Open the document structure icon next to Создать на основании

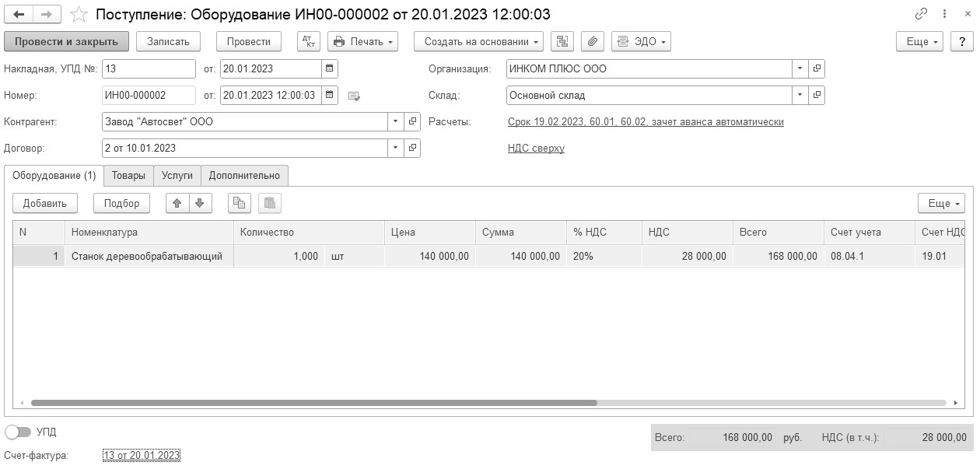coord(562,41)
